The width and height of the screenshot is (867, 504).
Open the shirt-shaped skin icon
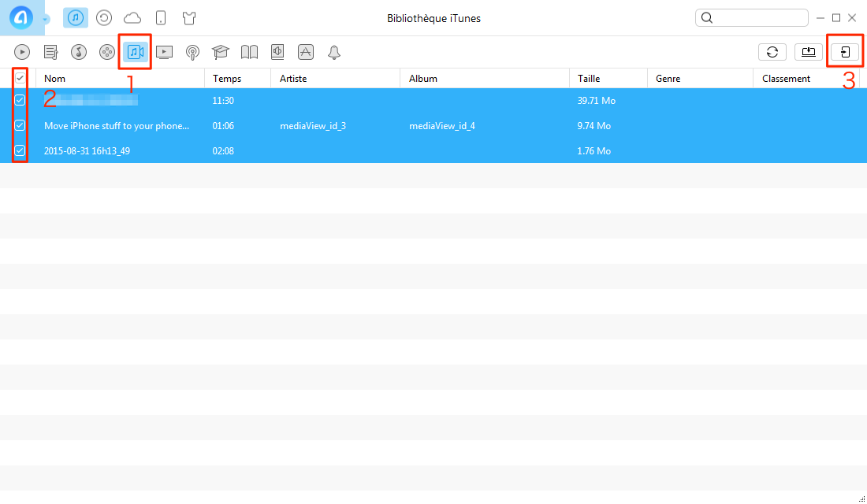click(189, 18)
